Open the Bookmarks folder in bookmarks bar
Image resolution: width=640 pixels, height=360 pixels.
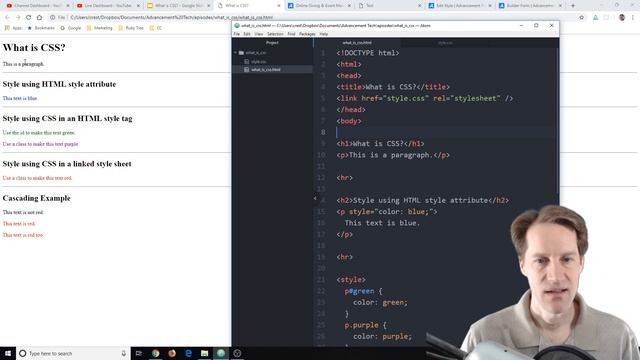coord(41,28)
